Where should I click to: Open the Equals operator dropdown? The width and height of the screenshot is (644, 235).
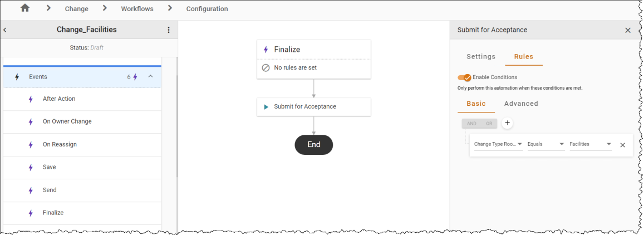click(546, 144)
